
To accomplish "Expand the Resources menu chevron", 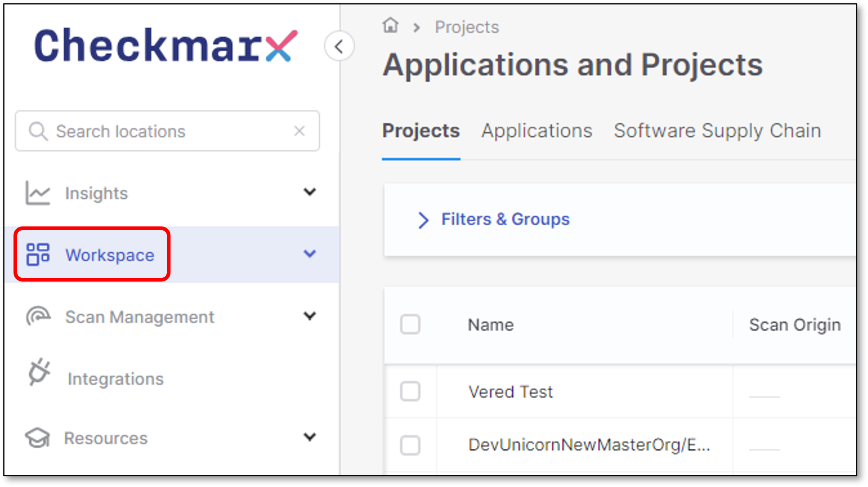I will (x=310, y=437).
